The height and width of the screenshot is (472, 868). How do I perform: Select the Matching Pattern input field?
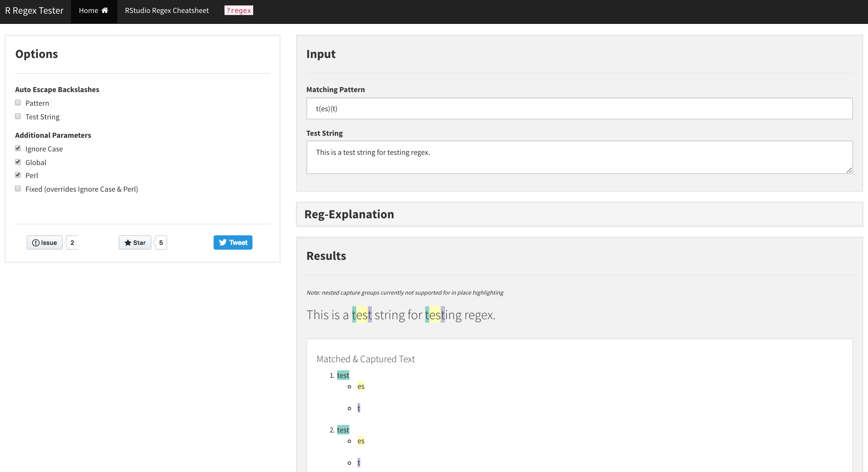click(x=580, y=107)
